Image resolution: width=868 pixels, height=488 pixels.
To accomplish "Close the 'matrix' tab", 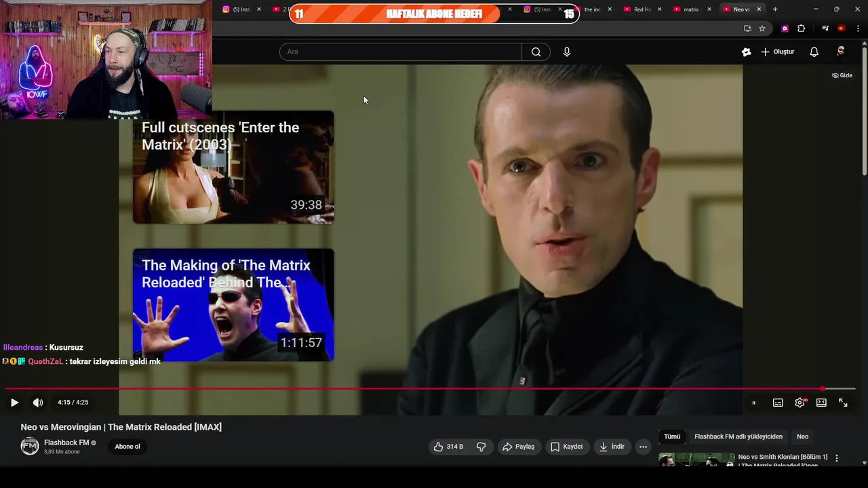I will point(709,9).
